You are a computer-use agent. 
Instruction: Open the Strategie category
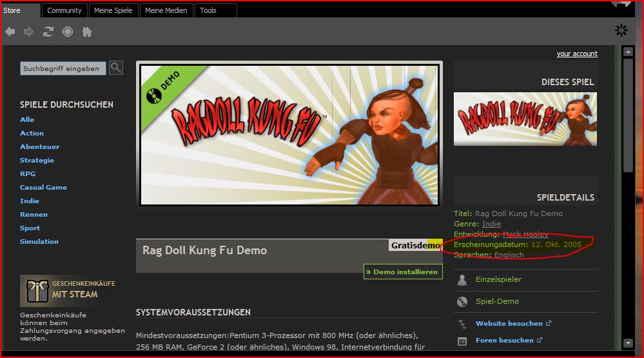37,161
